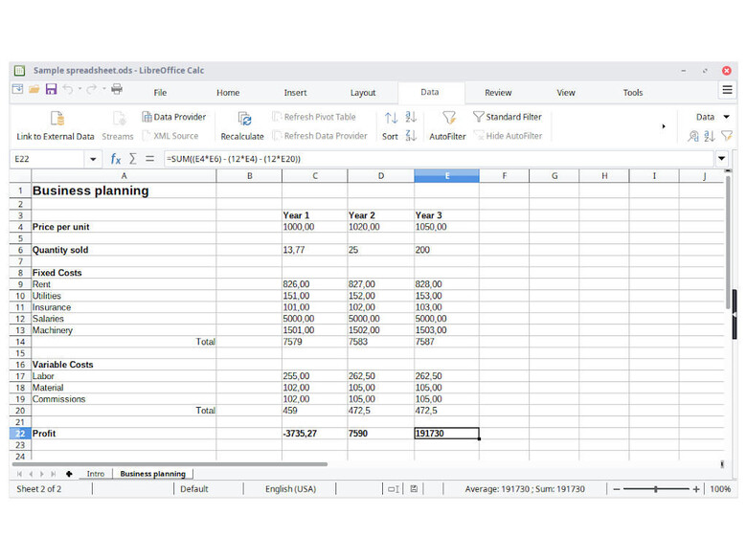Click the first sheet navigation arrow
The width and height of the screenshot is (747, 560).
click(19, 474)
